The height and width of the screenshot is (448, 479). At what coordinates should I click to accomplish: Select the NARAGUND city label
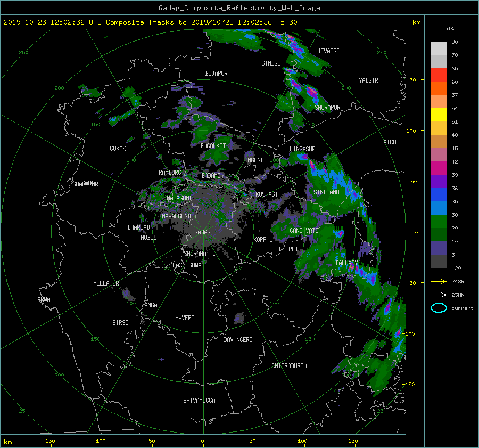pos(180,198)
